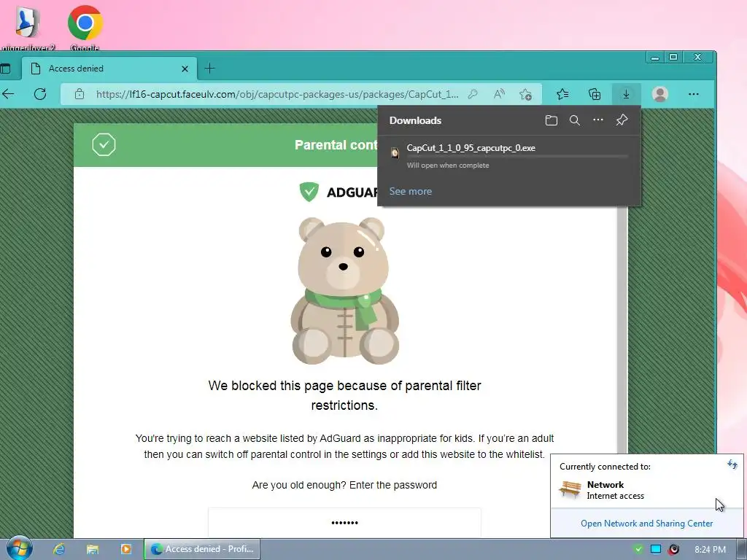Switch to the Access denied tab
747x560 pixels.
click(x=109, y=69)
